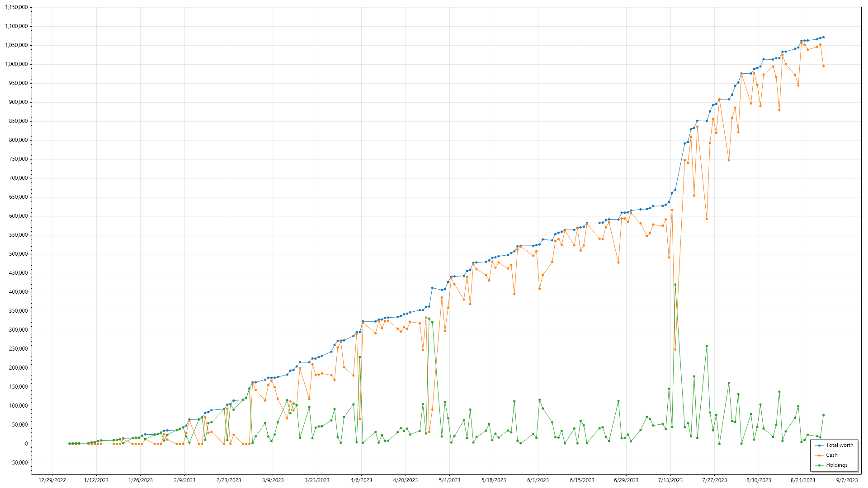
Task: Click the 1,000,000 value label on y-axis
Action: (16, 65)
